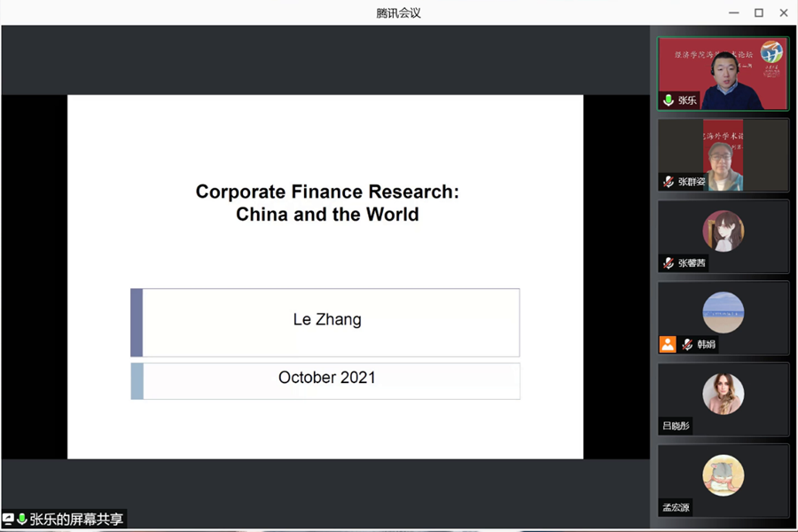This screenshot has width=798, height=532.
Task: Click the 'October 2021' date box on the slide
Action: [327, 379]
